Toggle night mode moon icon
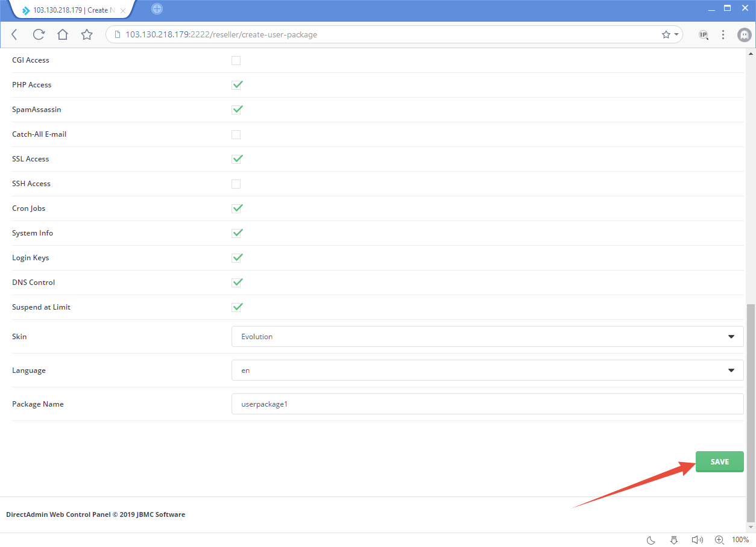The image size is (756, 547). pos(651,540)
